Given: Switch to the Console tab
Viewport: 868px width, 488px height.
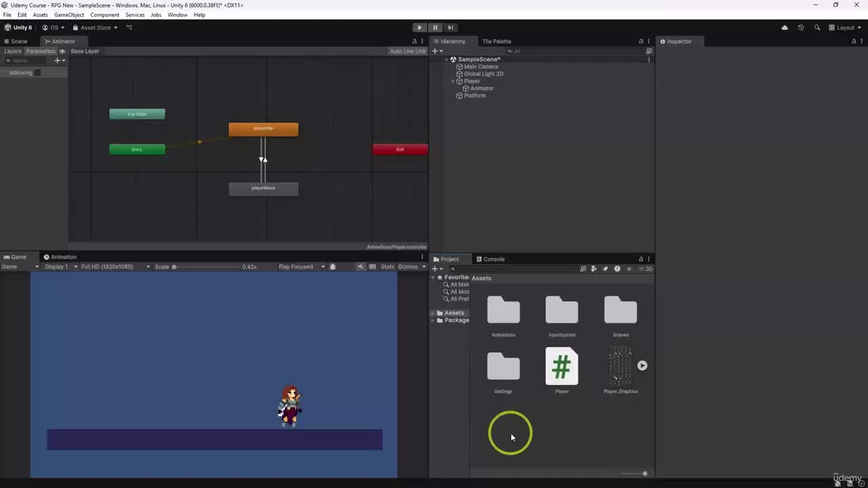Looking at the screenshot, I should pos(490,259).
